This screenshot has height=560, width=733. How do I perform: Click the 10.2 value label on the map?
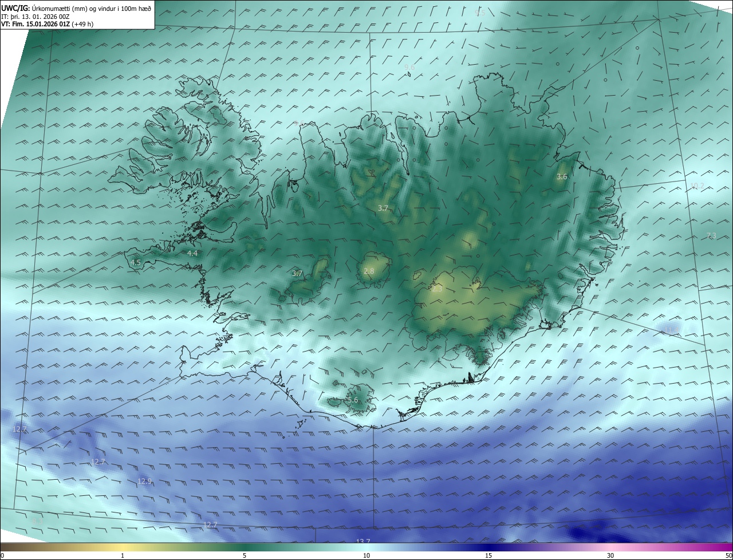(x=697, y=186)
